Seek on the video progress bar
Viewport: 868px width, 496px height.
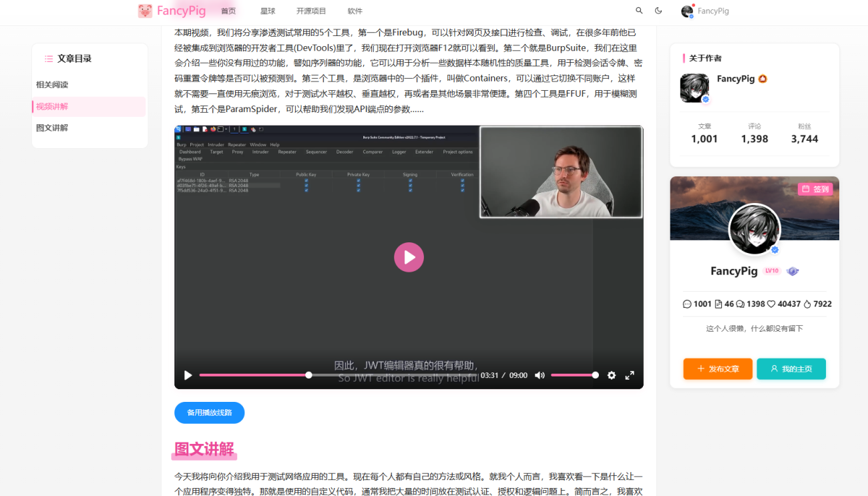click(x=334, y=375)
